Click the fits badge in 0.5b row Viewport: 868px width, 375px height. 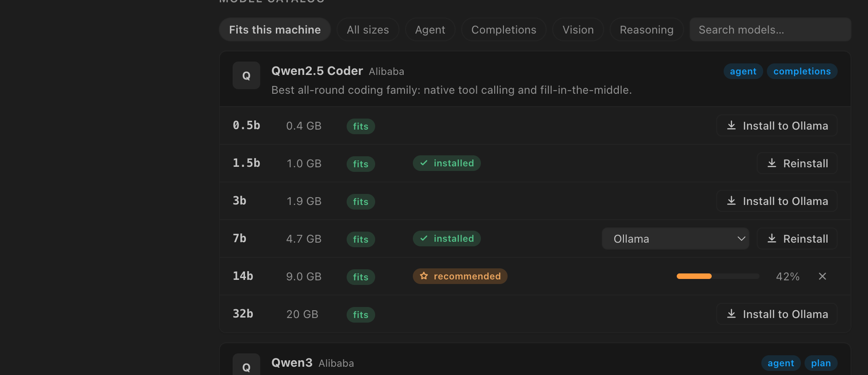361,126
